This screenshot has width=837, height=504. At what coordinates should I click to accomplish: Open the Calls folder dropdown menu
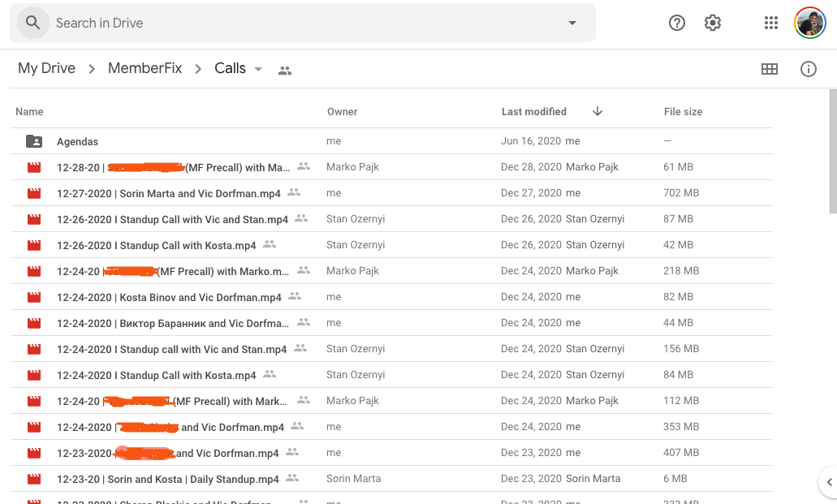click(258, 69)
